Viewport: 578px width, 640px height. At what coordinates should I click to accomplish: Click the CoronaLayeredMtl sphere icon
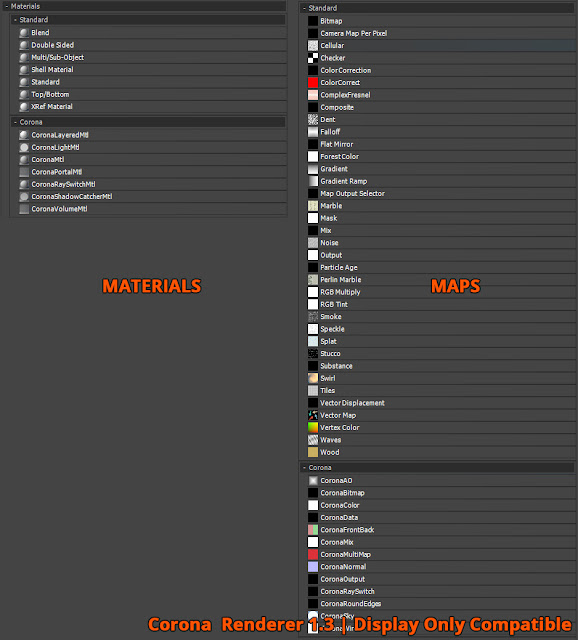24,135
